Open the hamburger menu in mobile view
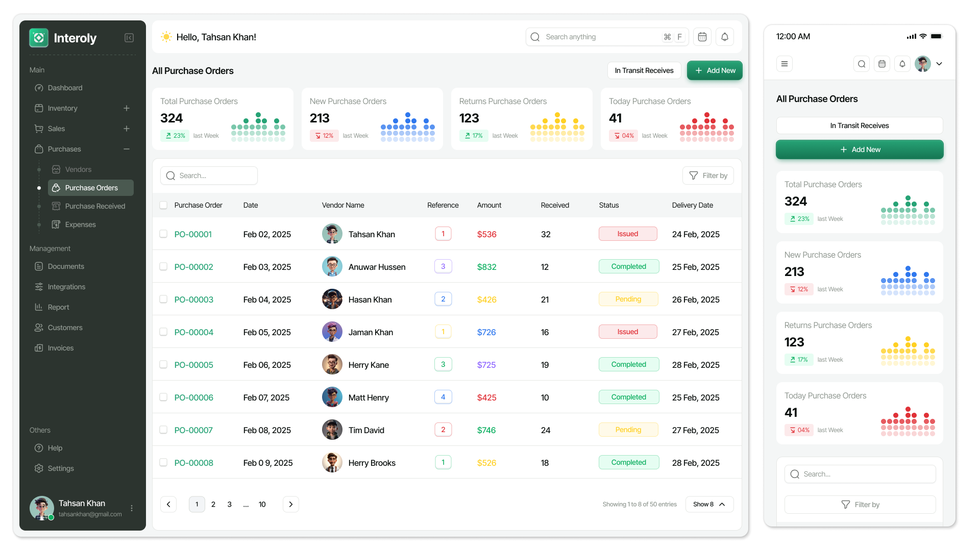The image size is (980, 551). pos(784,64)
